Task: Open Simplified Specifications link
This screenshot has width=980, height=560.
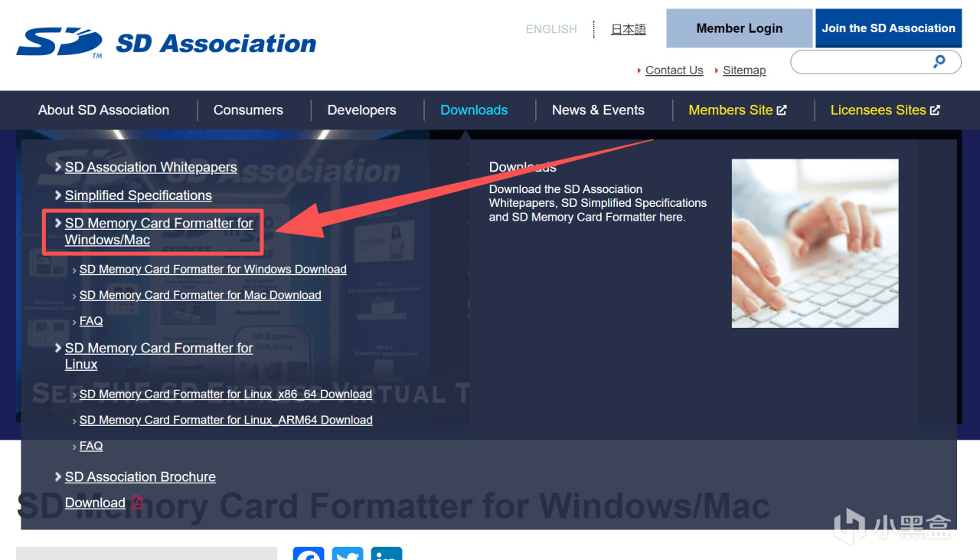Action: click(x=139, y=195)
